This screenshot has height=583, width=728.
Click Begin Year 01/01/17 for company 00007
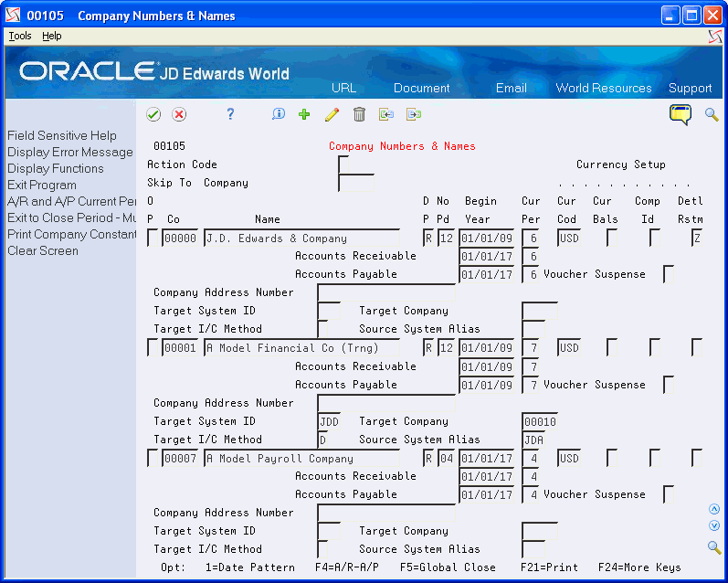487,458
